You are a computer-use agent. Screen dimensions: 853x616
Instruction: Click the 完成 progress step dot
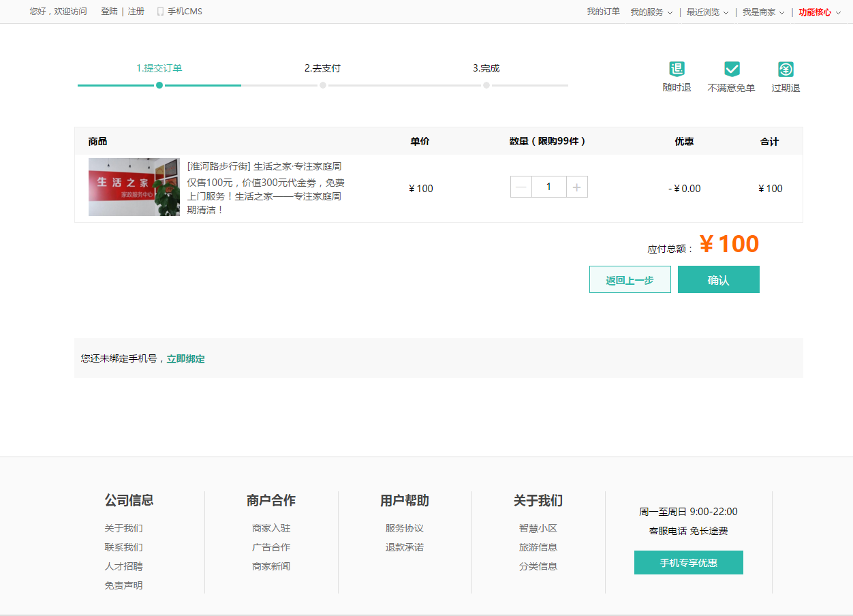point(486,85)
